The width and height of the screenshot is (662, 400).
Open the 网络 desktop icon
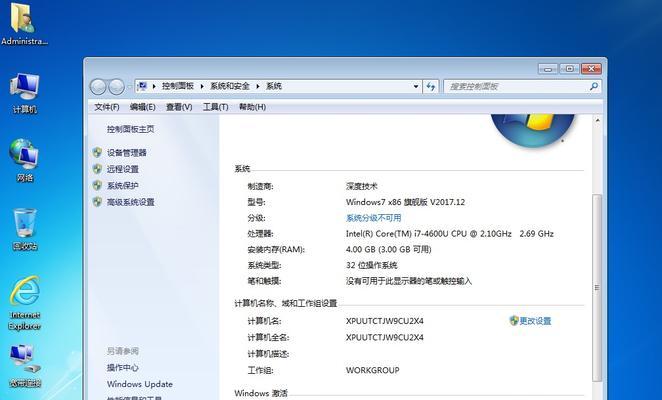(24, 161)
